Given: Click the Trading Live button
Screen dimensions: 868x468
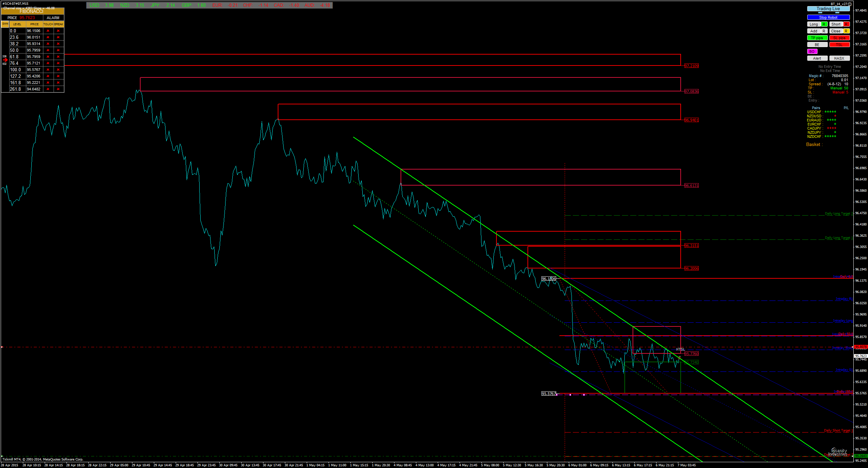Looking at the screenshot, I should point(828,9).
